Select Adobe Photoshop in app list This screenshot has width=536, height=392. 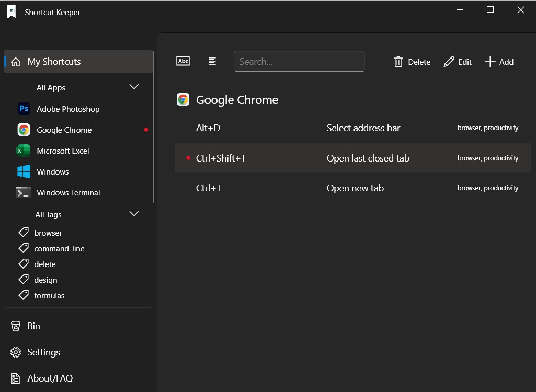68,109
